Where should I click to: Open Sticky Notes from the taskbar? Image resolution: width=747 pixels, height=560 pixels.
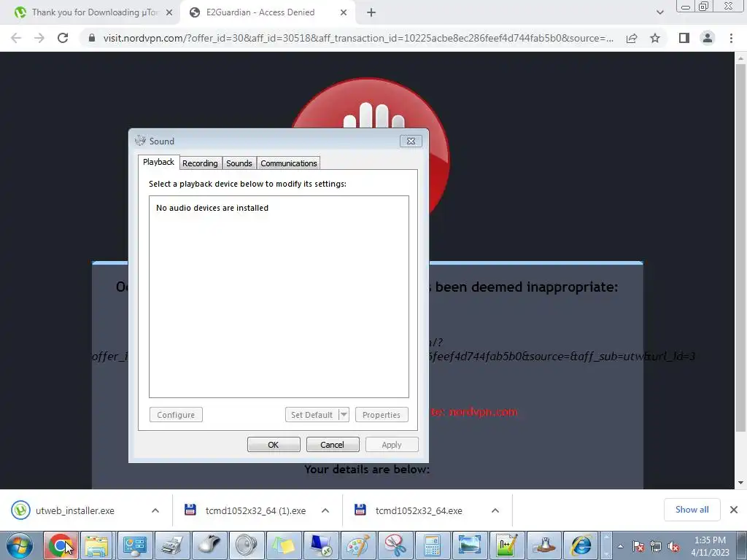coord(284,545)
